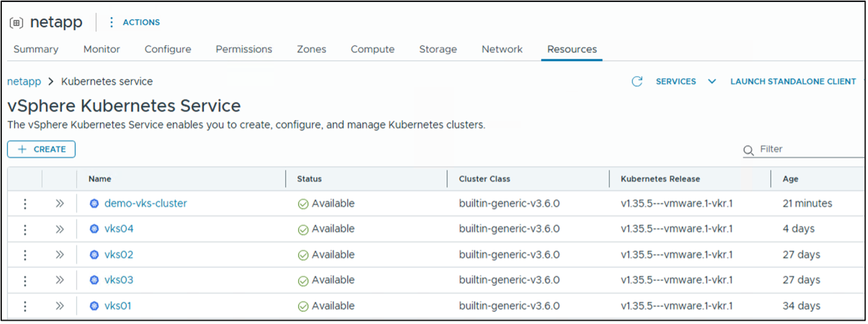Open vks03 cluster link
This screenshot has height=324, width=868.
click(x=119, y=280)
